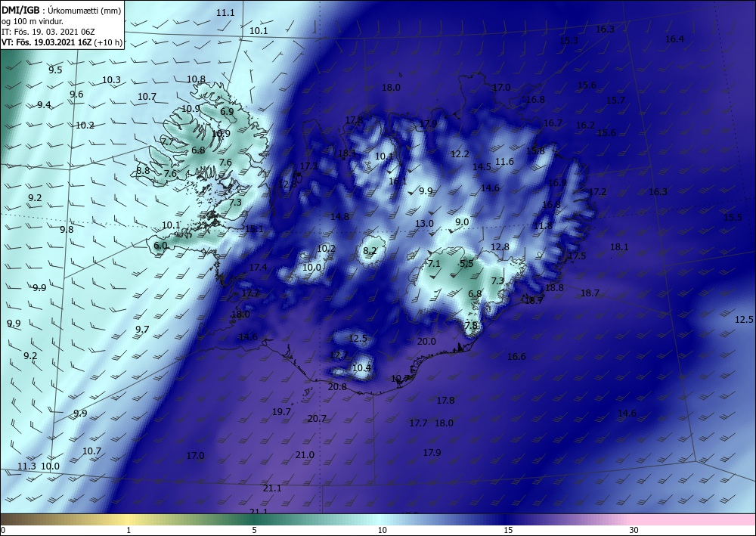Click the 8.2 value label
The height and width of the screenshot is (536, 756).
(370, 251)
